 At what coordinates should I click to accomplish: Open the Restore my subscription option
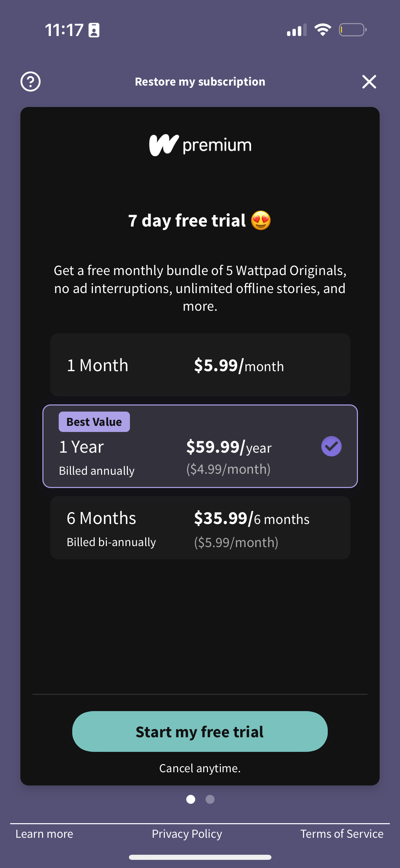coord(200,81)
